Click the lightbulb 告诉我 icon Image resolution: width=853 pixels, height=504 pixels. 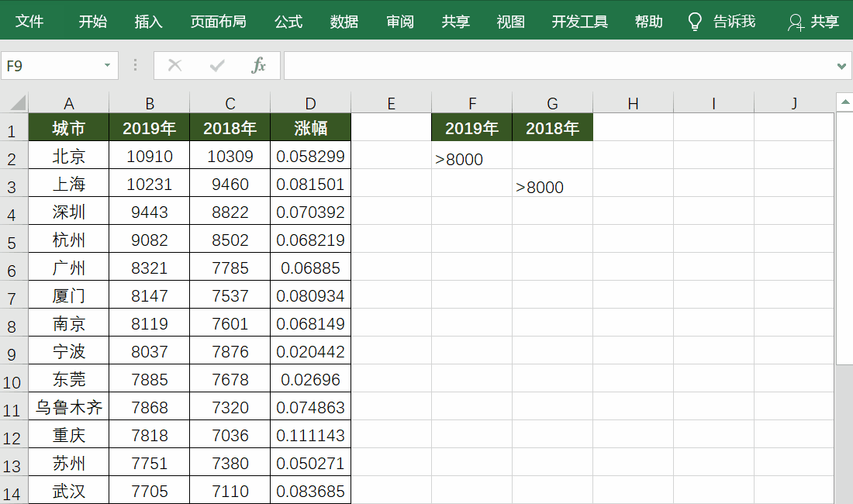695,22
